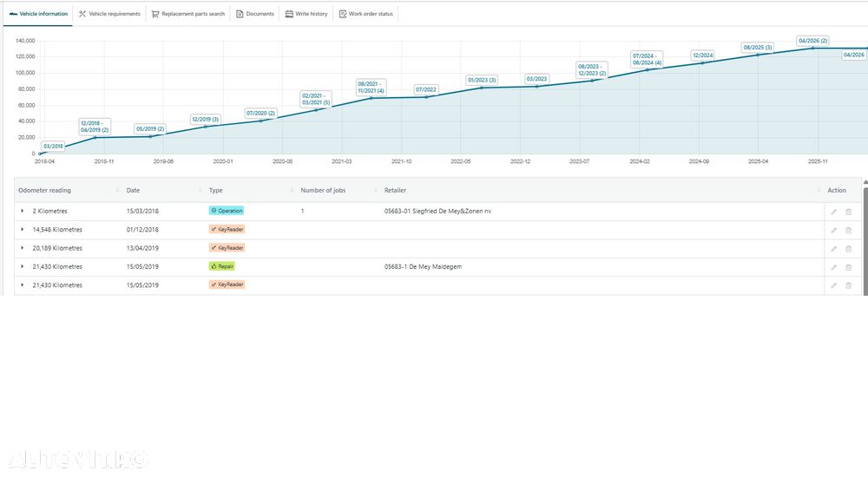Screen dimensions: 868x477
Task: Select the 04/2026 (2) chart label
Action: 812,41
